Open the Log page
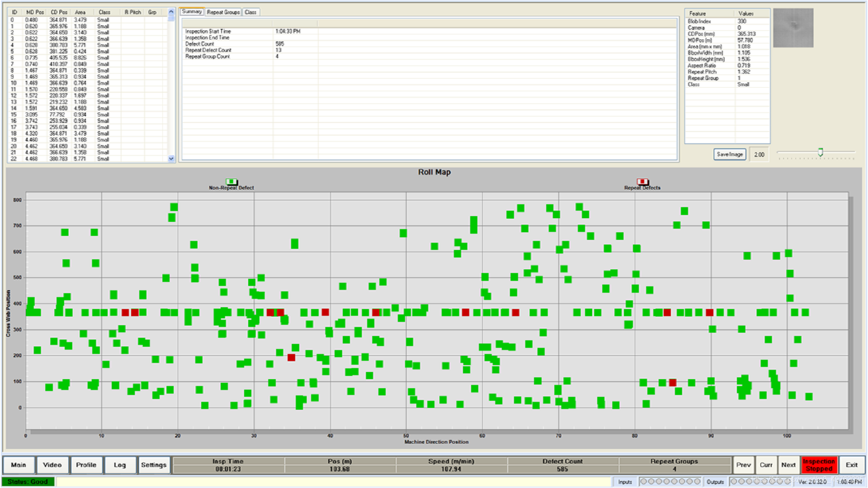Image resolution: width=868 pixels, height=488 pixels. point(120,465)
